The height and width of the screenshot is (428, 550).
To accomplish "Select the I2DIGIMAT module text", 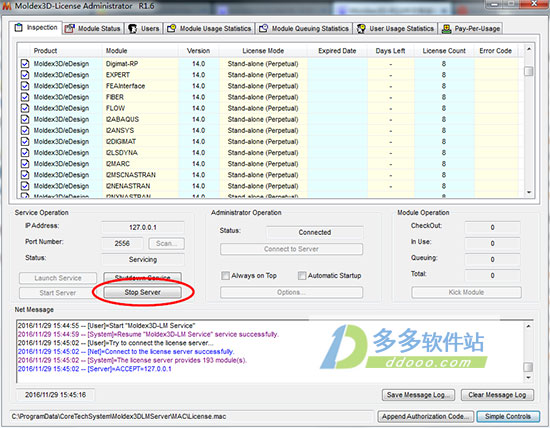I will [121, 141].
